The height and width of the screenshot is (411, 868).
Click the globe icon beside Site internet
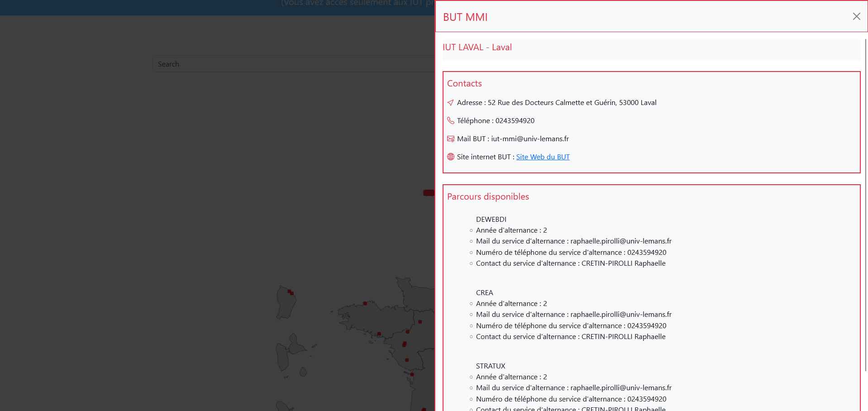click(x=450, y=157)
